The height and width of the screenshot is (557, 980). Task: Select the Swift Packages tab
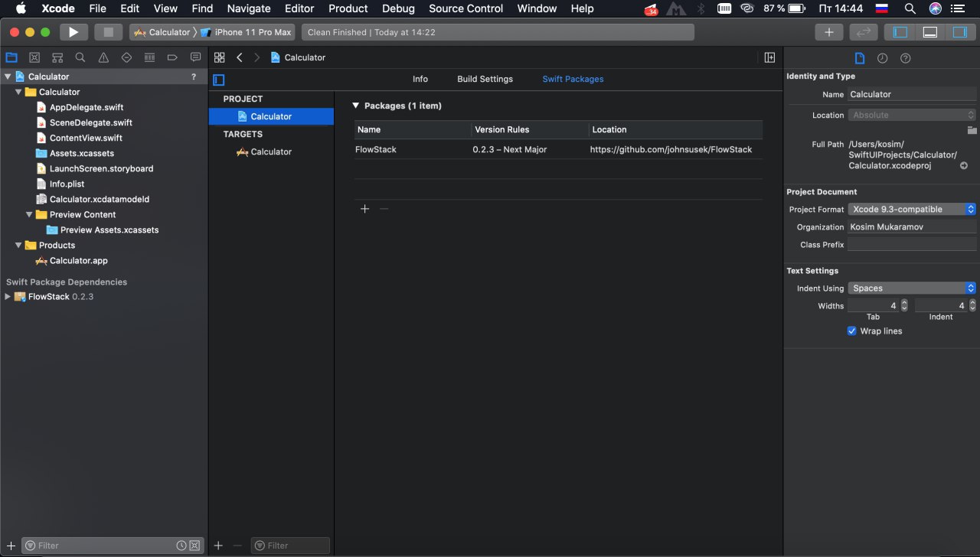click(x=573, y=79)
